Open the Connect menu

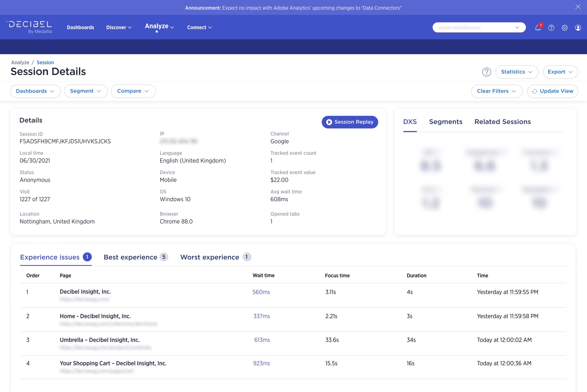tap(199, 27)
